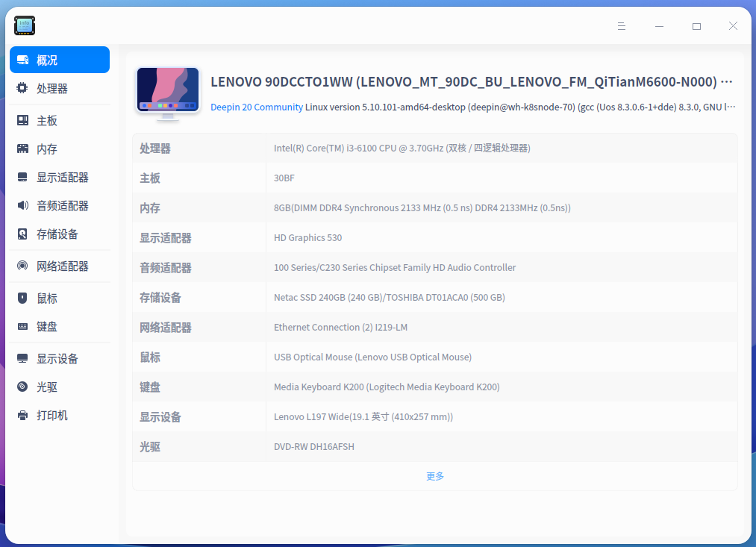The width and height of the screenshot is (756, 547).
Task: Open the hamburger main menu
Action: click(x=622, y=26)
